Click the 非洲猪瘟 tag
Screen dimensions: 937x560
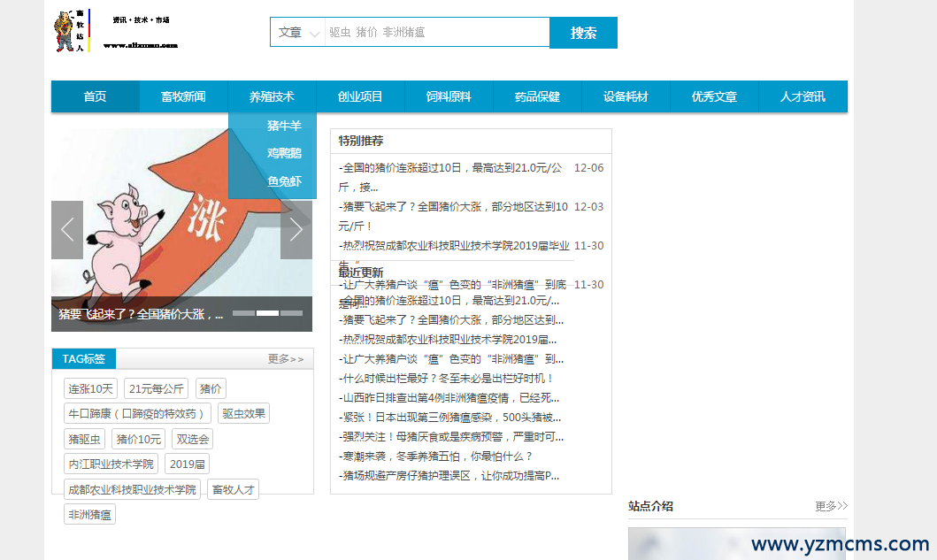click(x=89, y=514)
